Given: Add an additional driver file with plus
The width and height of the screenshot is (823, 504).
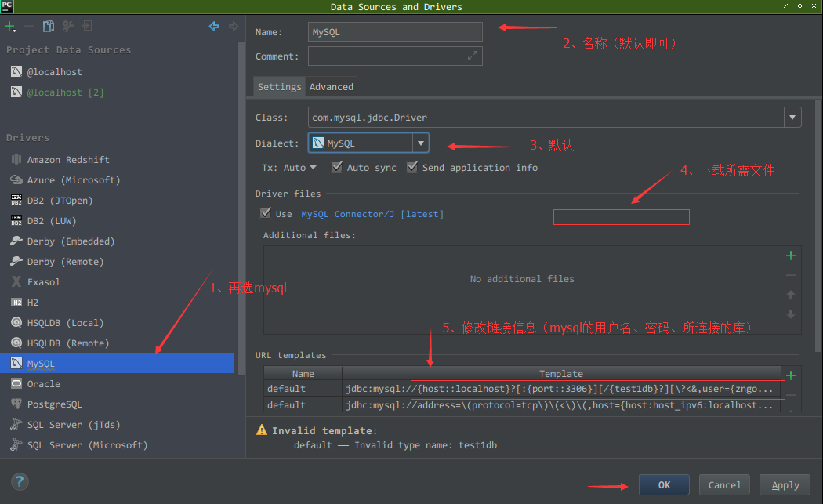Looking at the screenshot, I should (791, 256).
